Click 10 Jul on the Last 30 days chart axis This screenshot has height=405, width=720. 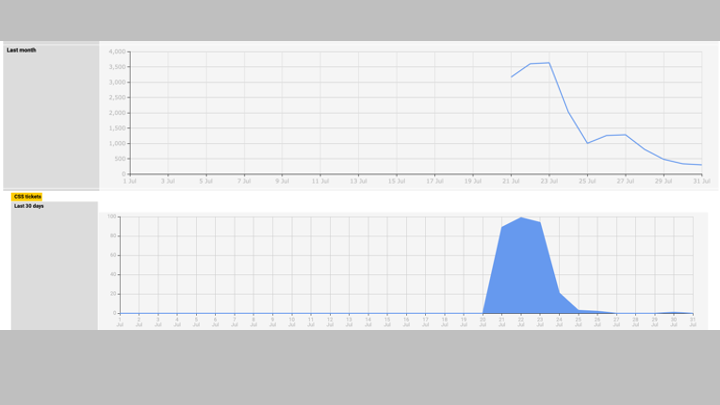(292, 322)
